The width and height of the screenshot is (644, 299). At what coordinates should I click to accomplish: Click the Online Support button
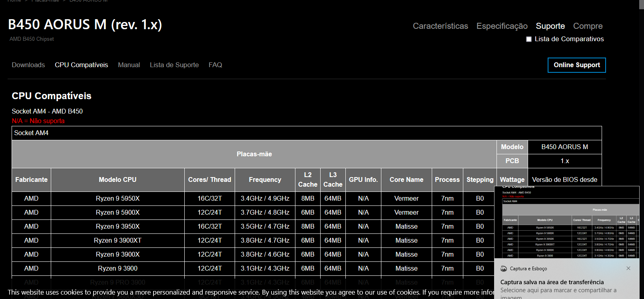coord(576,65)
